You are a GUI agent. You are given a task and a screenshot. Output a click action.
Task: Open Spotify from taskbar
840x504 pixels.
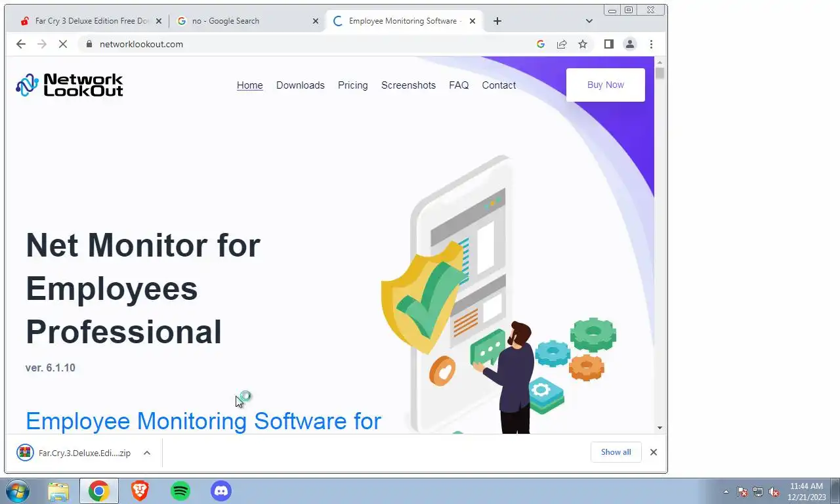click(180, 491)
